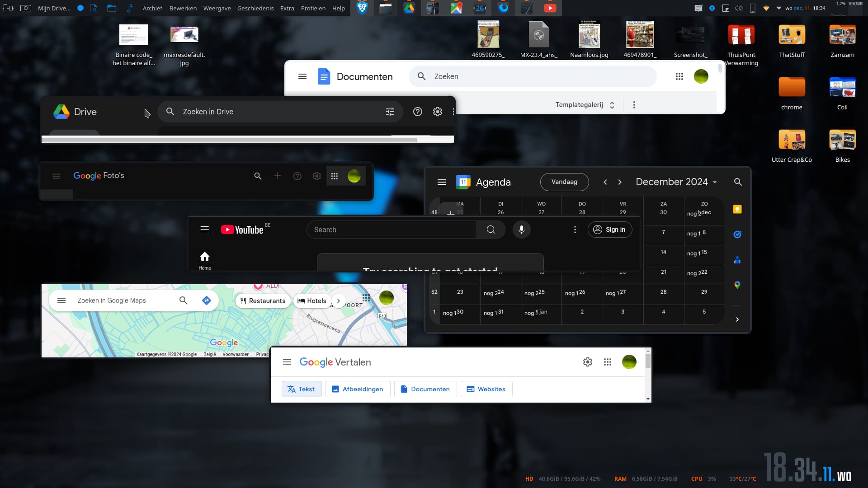Select Tekst tab in Google Vertalen
Screen dimensions: 868x488
click(x=302, y=389)
